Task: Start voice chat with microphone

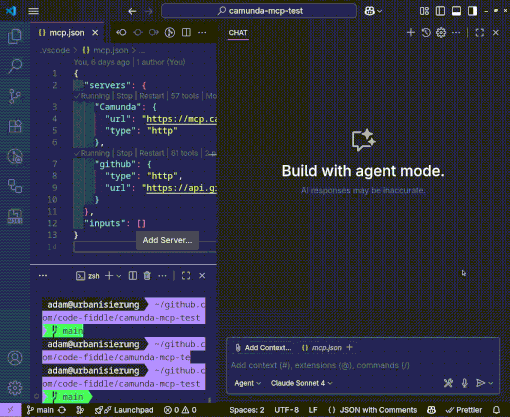Action: coord(465,383)
